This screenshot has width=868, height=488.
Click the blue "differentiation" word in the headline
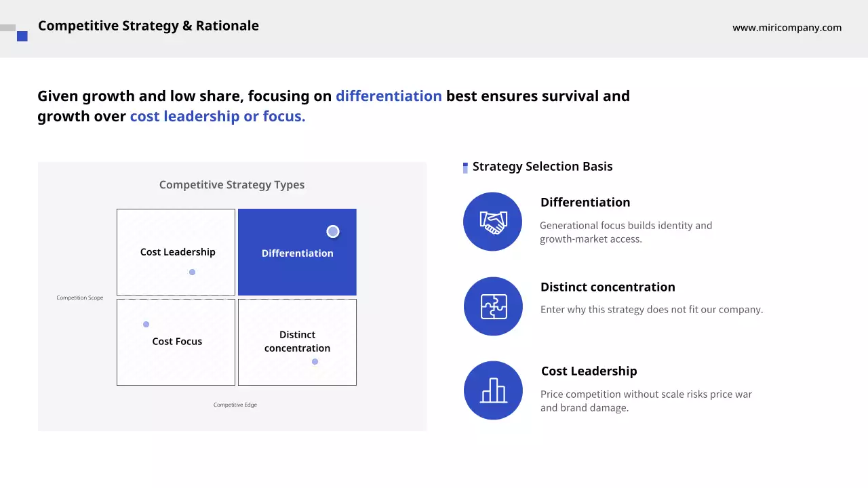[x=389, y=96]
